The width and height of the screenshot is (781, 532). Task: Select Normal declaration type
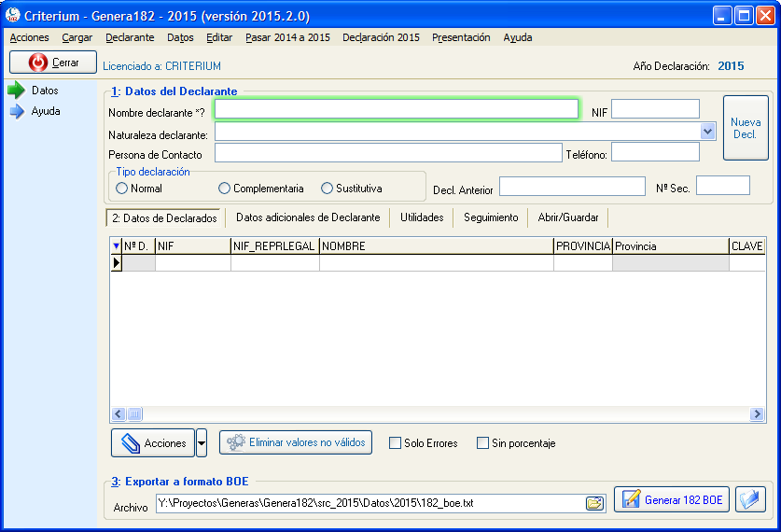(x=121, y=189)
